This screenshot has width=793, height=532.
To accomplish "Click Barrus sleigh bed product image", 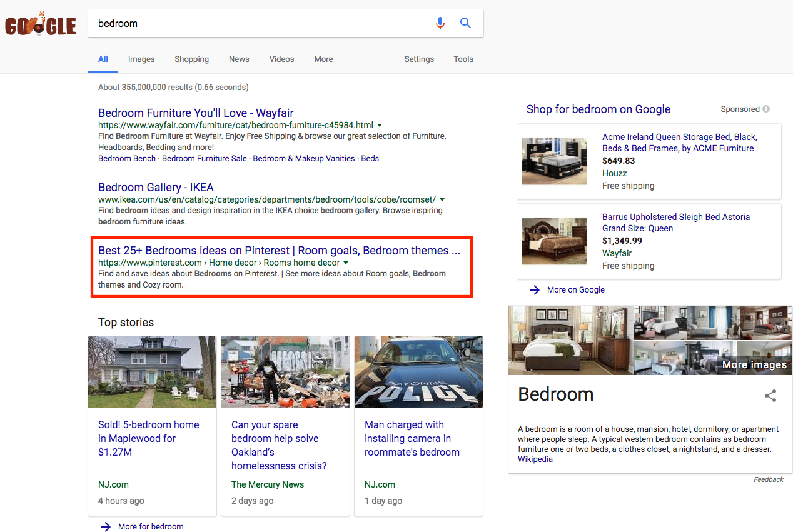I will click(x=555, y=241).
